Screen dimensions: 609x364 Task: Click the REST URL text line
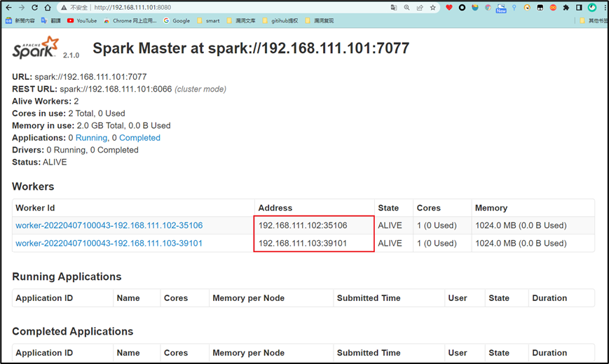tap(119, 90)
